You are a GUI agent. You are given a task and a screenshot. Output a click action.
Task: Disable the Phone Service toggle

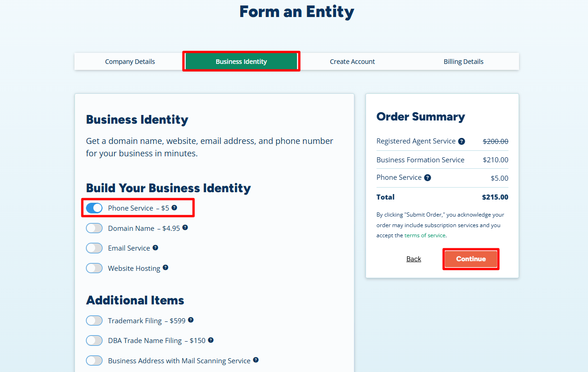(x=94, y=207)
